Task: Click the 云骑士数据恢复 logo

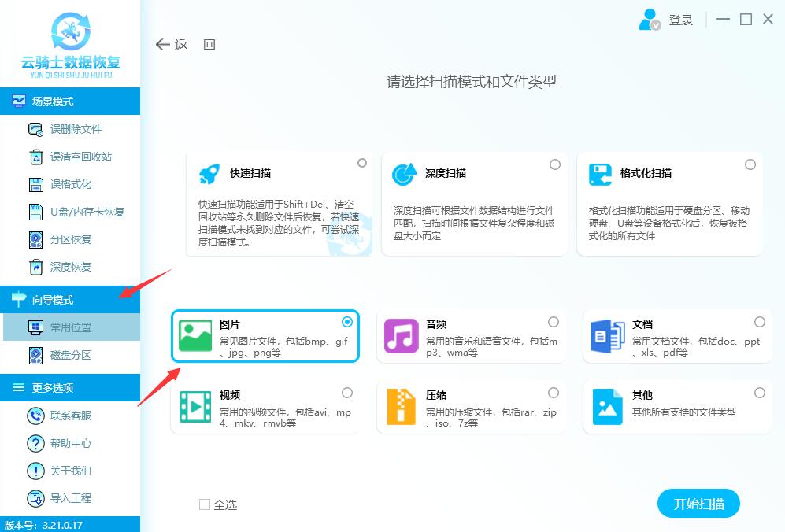Action: pos(71,45)
